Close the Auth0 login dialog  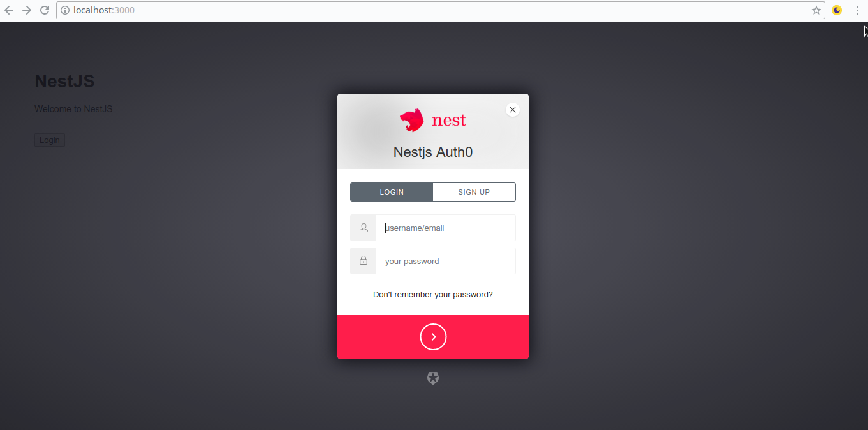pyautogui.click(x=513, y=110)
